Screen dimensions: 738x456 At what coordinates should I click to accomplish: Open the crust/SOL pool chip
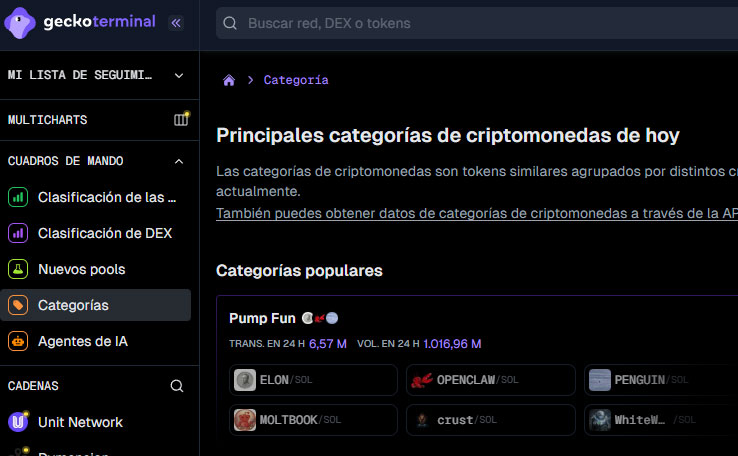click(491, 420)
